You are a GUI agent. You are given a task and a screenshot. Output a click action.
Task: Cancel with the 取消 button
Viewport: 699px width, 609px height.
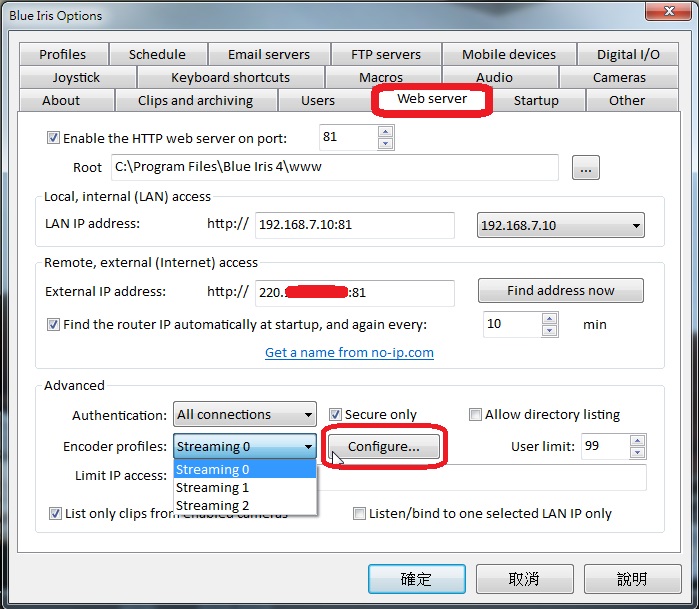[x=525, y=579]
